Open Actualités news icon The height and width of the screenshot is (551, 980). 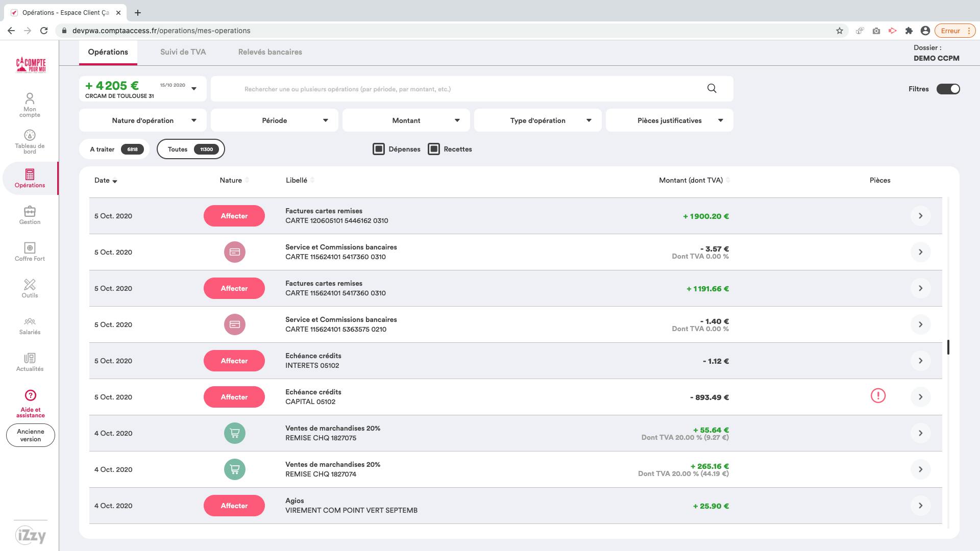point(30,362)
